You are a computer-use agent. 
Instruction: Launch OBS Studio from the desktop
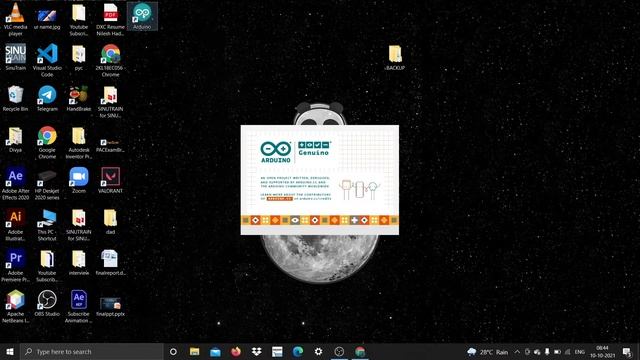pos(47,303)
